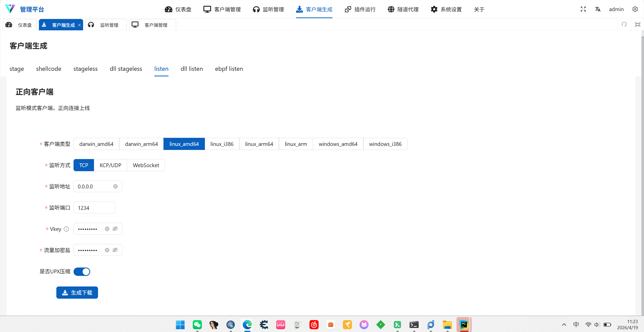Open NetEase Cloud Music from the taskbar
This screenshot has height=332, width=644.
314,325
